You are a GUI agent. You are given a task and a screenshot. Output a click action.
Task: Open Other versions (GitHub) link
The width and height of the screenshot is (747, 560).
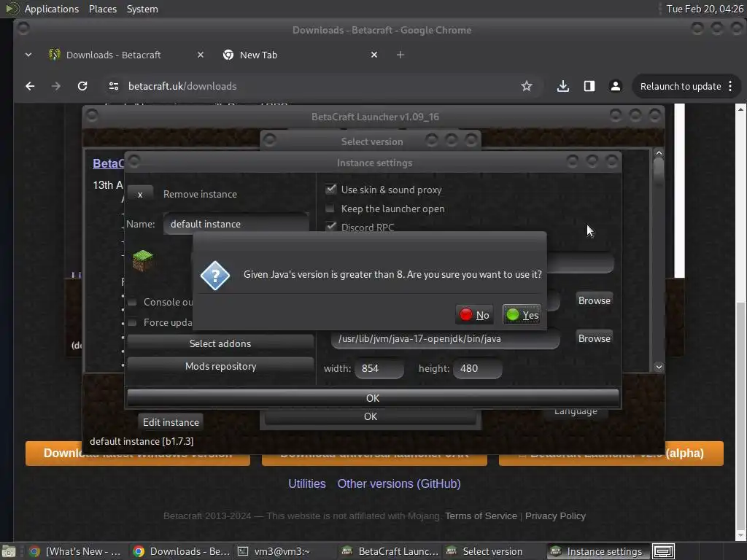(399, 484)
